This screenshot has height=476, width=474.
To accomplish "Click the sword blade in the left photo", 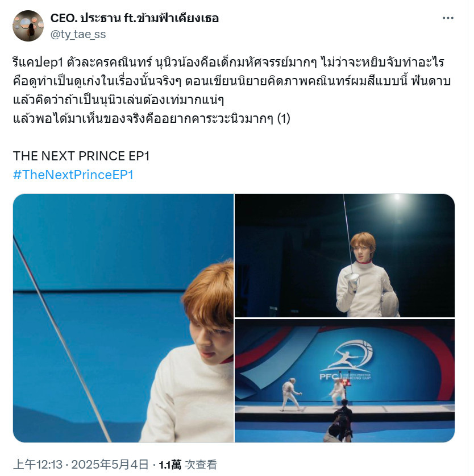I will [x=62, y=338].
